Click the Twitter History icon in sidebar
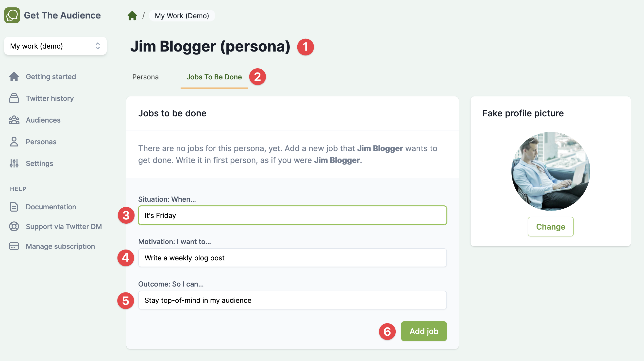Screen dimensions: 644x361 pyautogui.click(x=14, y=98)
